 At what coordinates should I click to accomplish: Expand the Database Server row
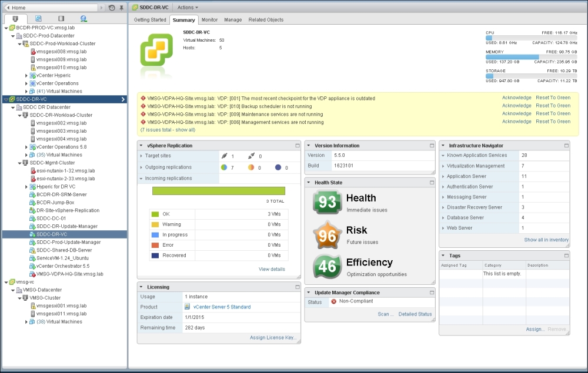[x=443, y=218]
